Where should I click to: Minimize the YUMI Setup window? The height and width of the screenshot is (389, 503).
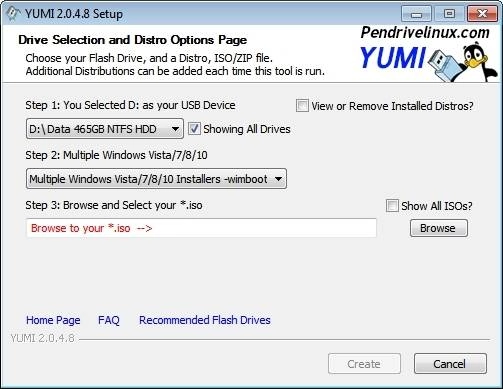pyautogui.click(x=416, y=14)
